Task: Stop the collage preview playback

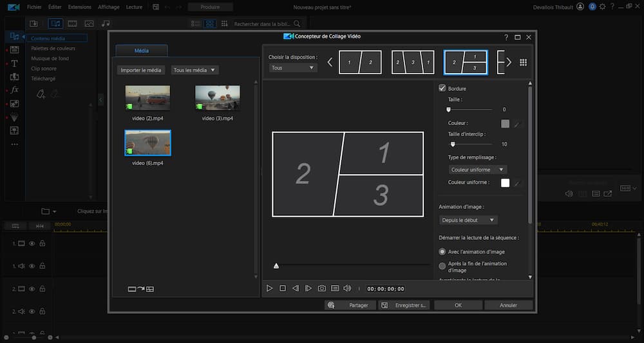Action: tap(283, 289)
